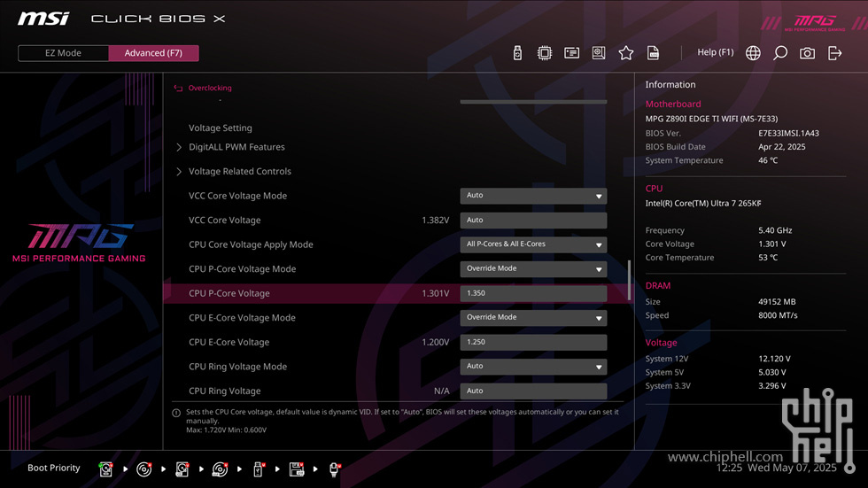
Task: Expand Voltage Related Controls
Action: (x=239, y=171)
